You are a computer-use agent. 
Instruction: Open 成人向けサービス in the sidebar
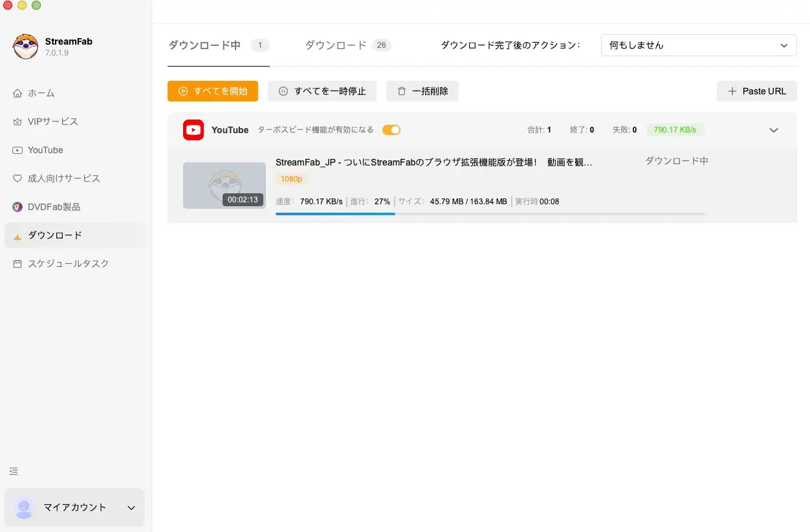[x=74, y=178]
